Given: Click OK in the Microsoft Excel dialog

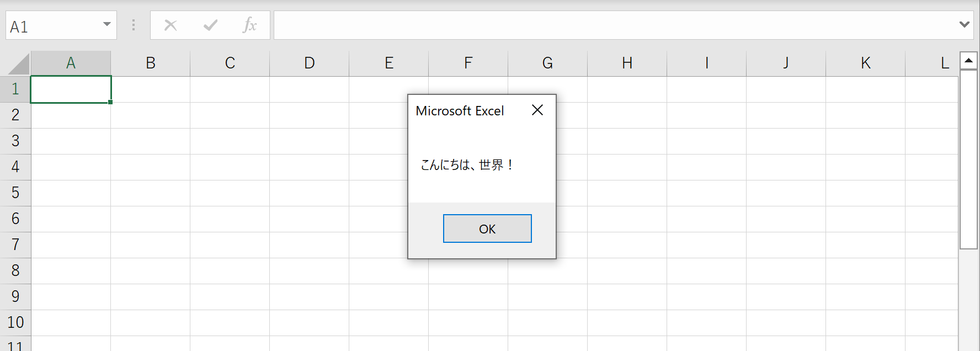Looking at the screenshot, I should (487, 228).
